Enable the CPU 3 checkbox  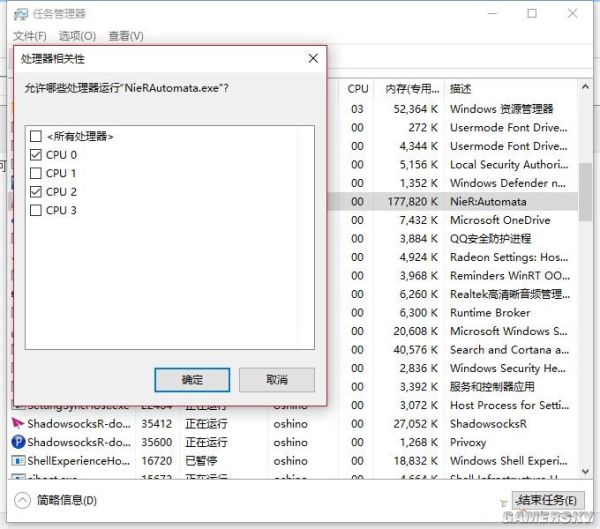(x=36, y=210)
